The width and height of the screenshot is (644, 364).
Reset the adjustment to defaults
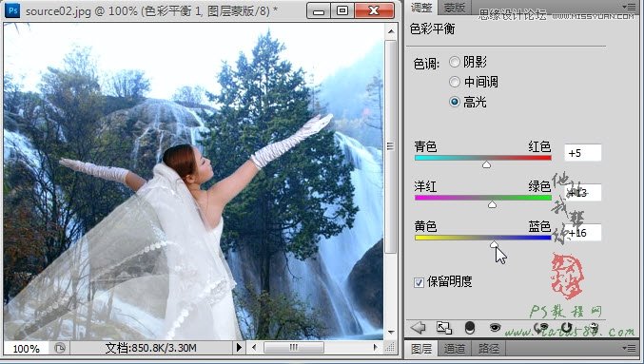click(567, 327)
